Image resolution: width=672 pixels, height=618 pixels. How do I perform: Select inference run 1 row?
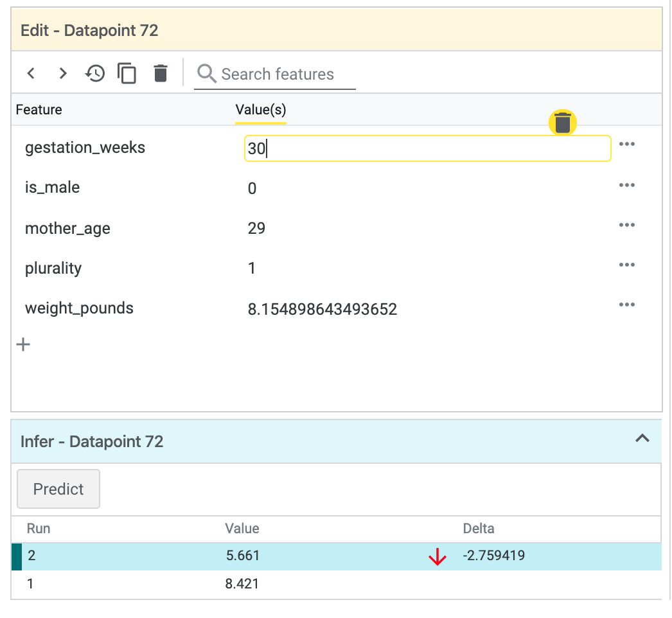click(x=336, y=584)
